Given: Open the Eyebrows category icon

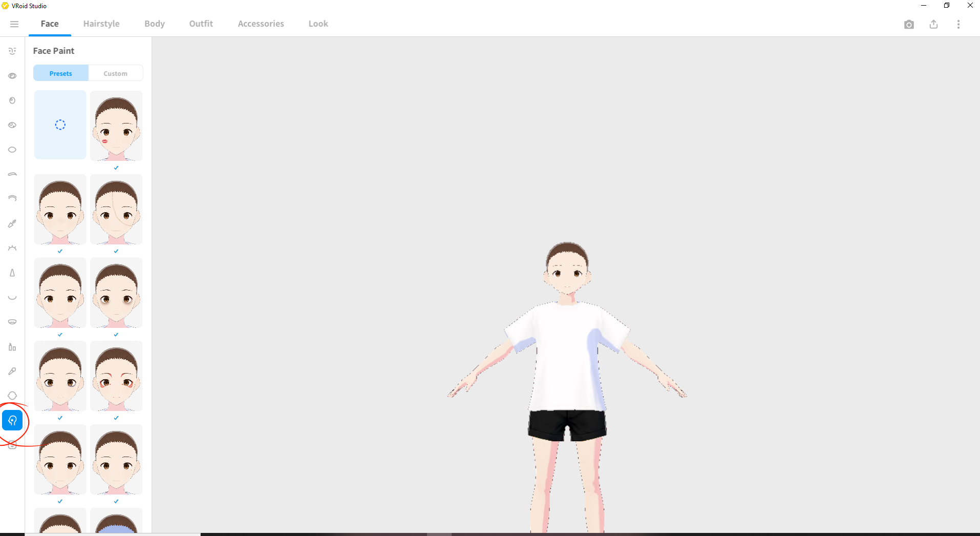Looking at the screenshot, I should [12, 174].
